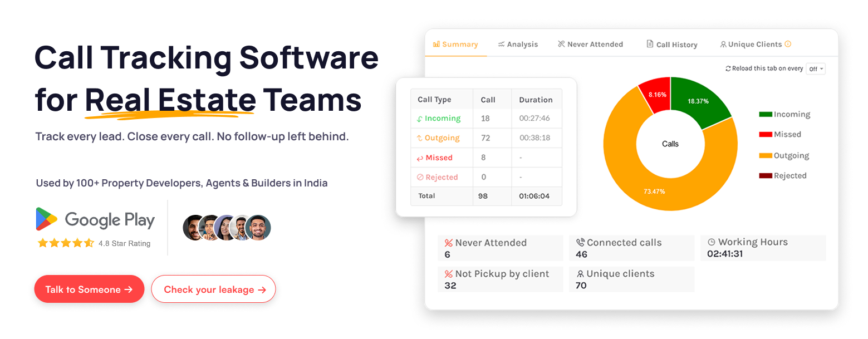This screenshot has width=868, height=339.
Task: Click the Talk to Someone button
Action: click(x=89, y=289)
